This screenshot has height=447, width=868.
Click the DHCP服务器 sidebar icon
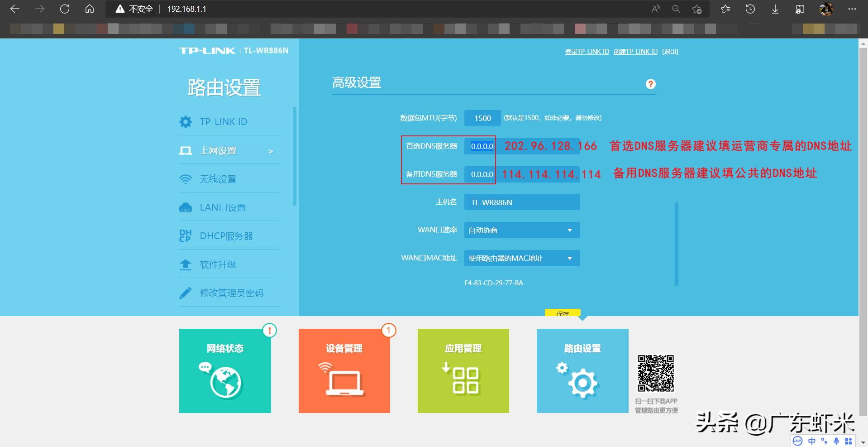click(x=186, y=236)
